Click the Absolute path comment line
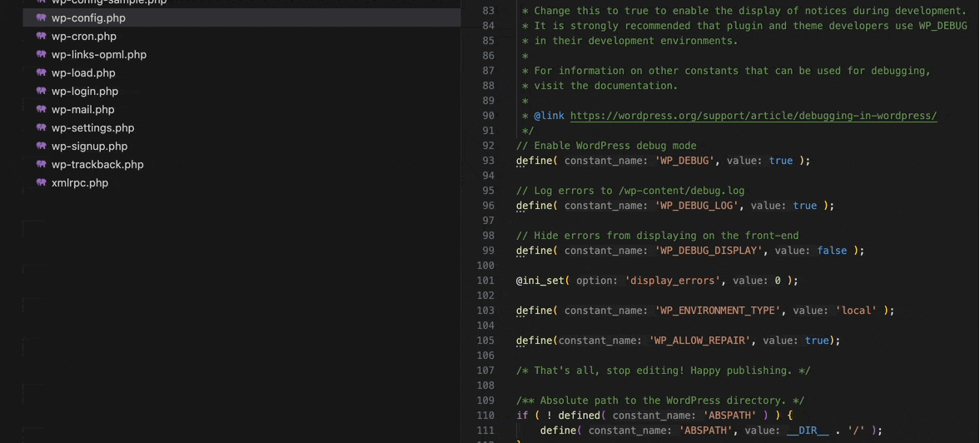This screenshot has height=443, width=980. pyautogui.click(x=660, y=401)
